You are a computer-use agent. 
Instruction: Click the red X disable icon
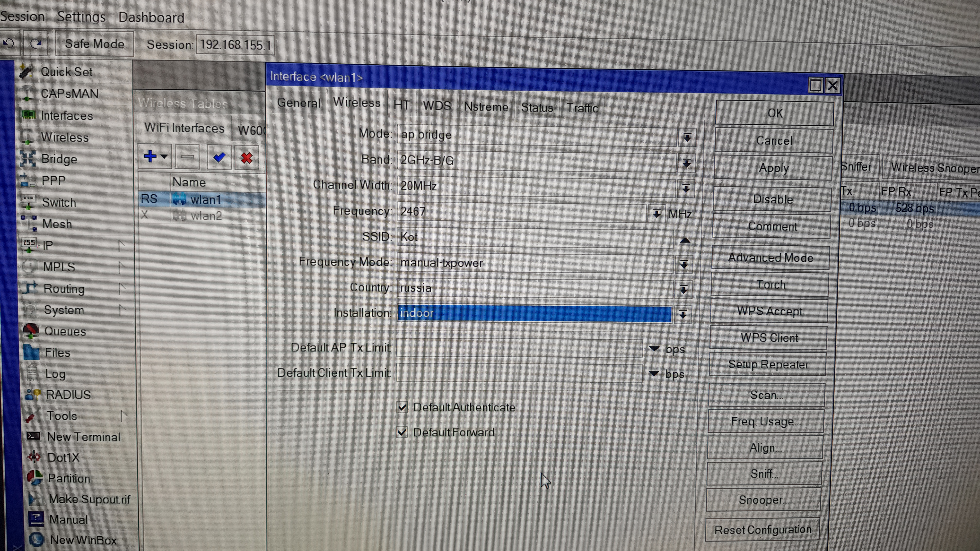[246, 157]
